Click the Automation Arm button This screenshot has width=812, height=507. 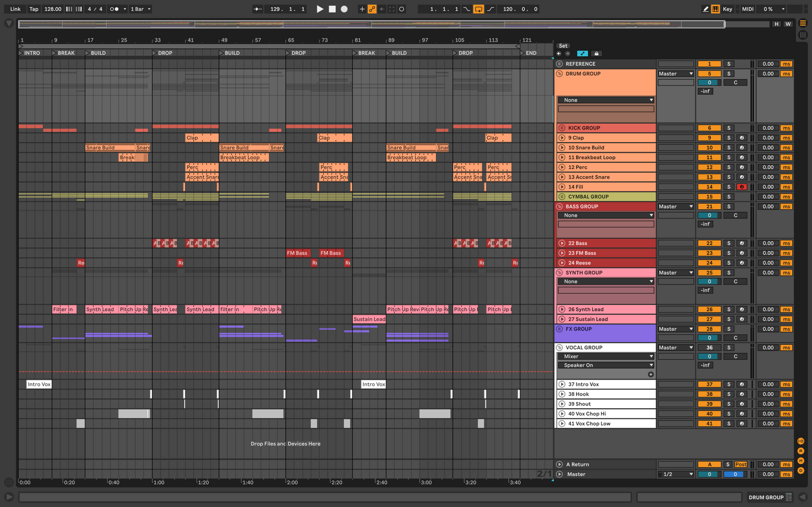(372, 9)
